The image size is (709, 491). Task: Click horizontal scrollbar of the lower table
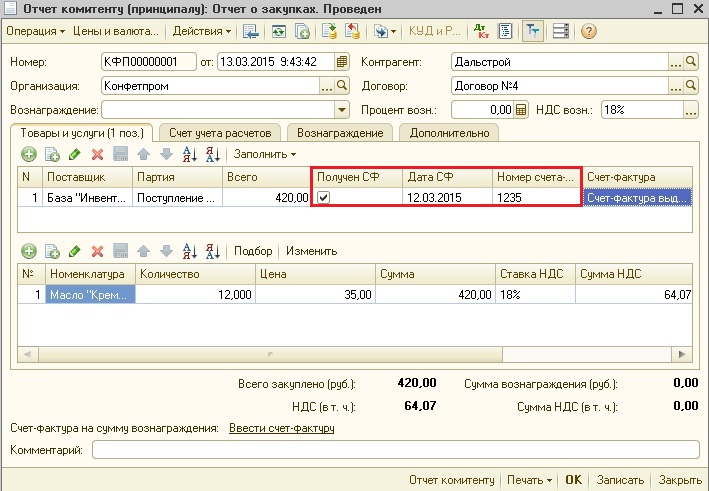click(x=270, y=354)
